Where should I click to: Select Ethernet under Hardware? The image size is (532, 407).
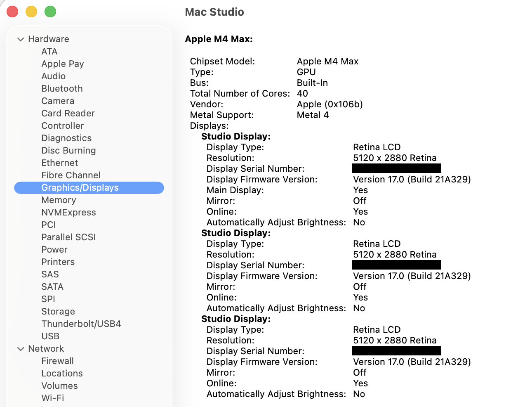click(x=59, y=163)
